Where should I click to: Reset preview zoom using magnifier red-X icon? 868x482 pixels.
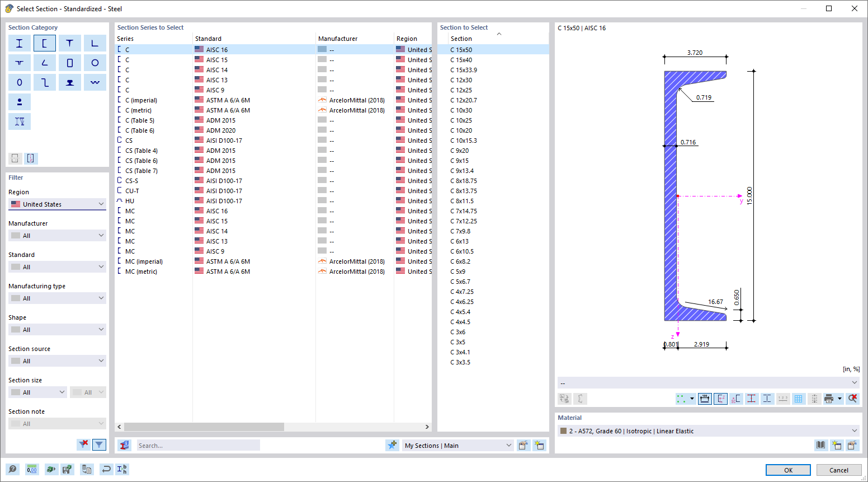point(852,399)
